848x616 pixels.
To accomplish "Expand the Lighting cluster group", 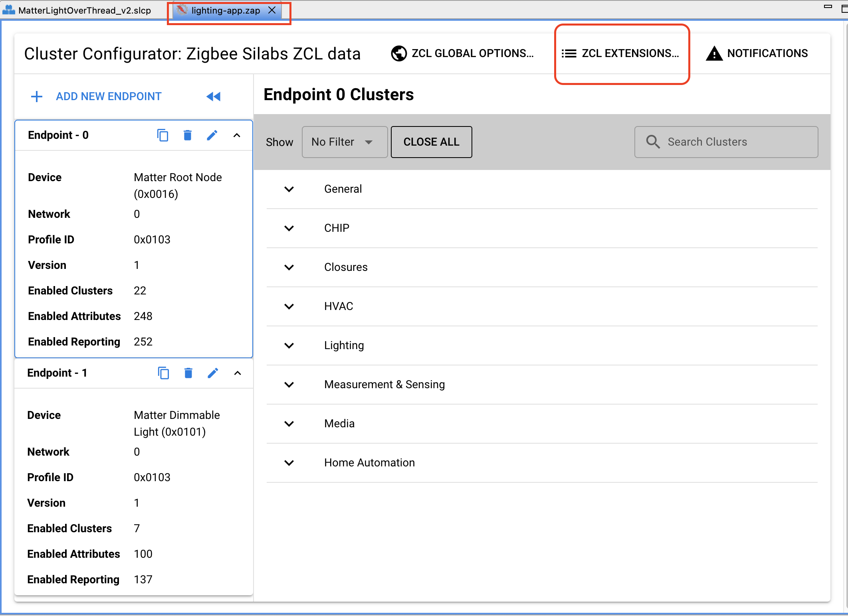I will 289,346.
